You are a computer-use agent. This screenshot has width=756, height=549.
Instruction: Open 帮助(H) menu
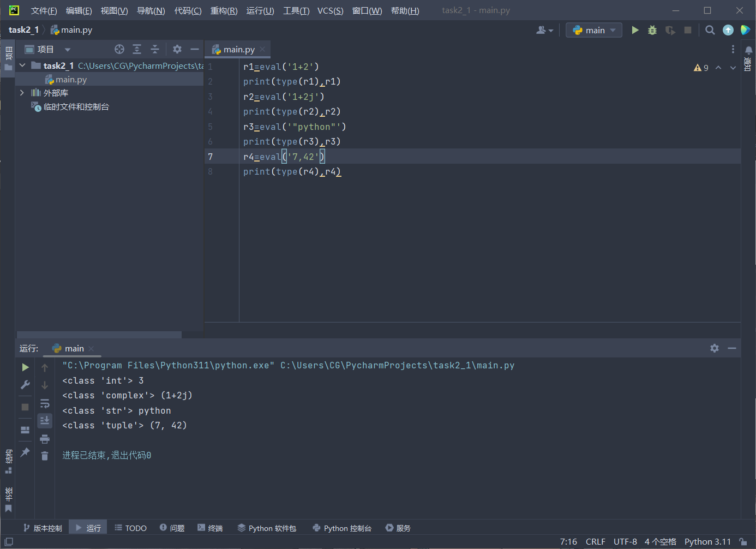point(405,10)
